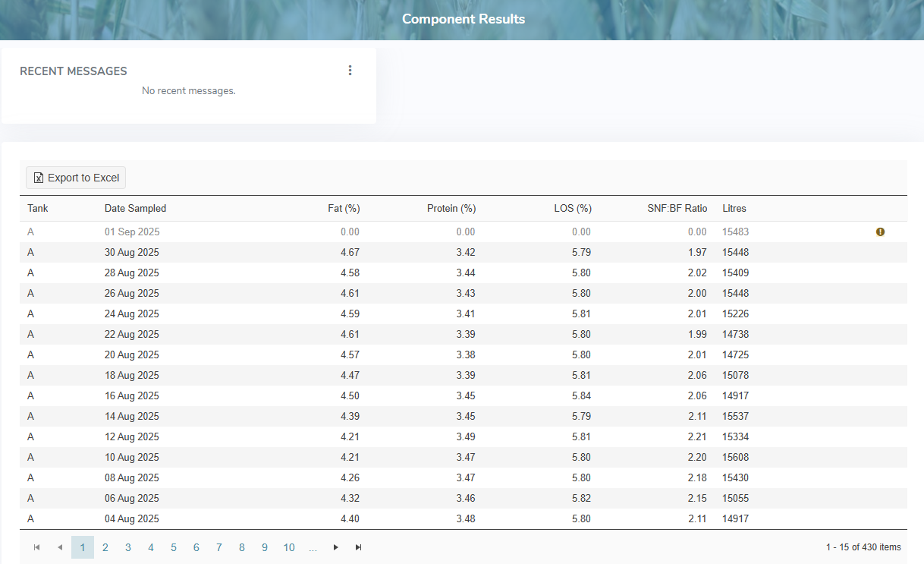This screenshot has height=564, width=924.
Task: View the warning icon on 01 Sep 2025 row
Action: point(880,232)
